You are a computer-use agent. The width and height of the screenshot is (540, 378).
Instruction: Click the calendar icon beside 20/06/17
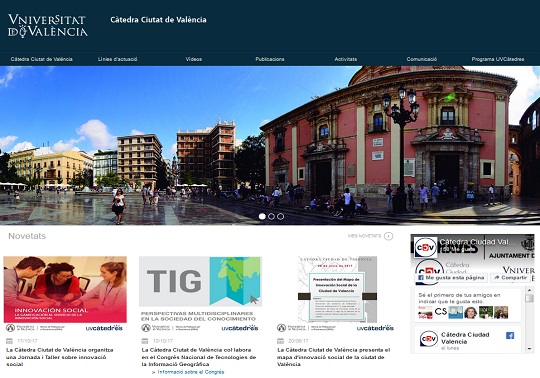click(280, 341)
